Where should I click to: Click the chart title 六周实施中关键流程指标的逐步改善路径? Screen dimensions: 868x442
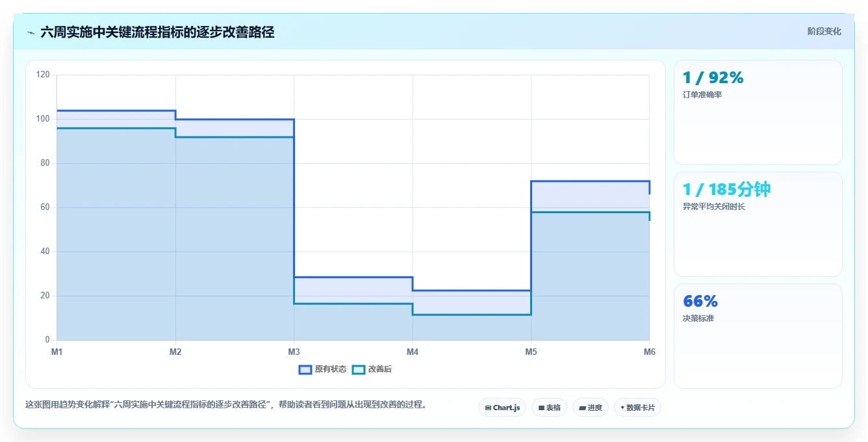tap(157, 32)
